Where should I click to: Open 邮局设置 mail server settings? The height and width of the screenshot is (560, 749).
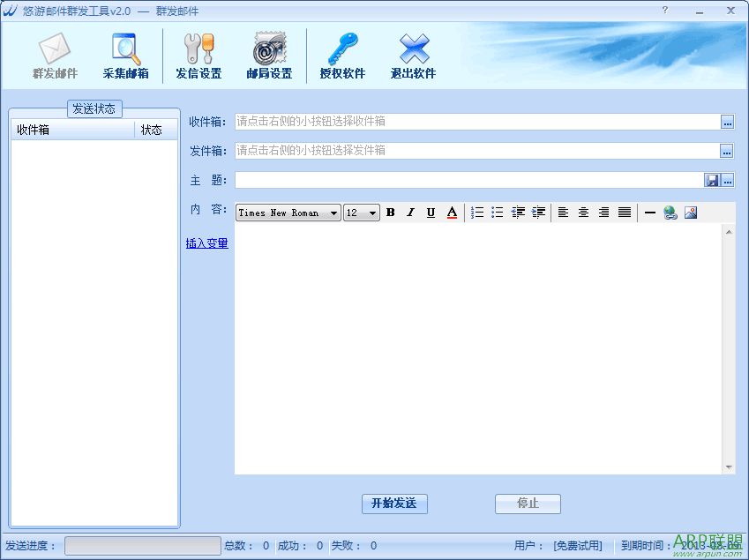coord(269,56)
